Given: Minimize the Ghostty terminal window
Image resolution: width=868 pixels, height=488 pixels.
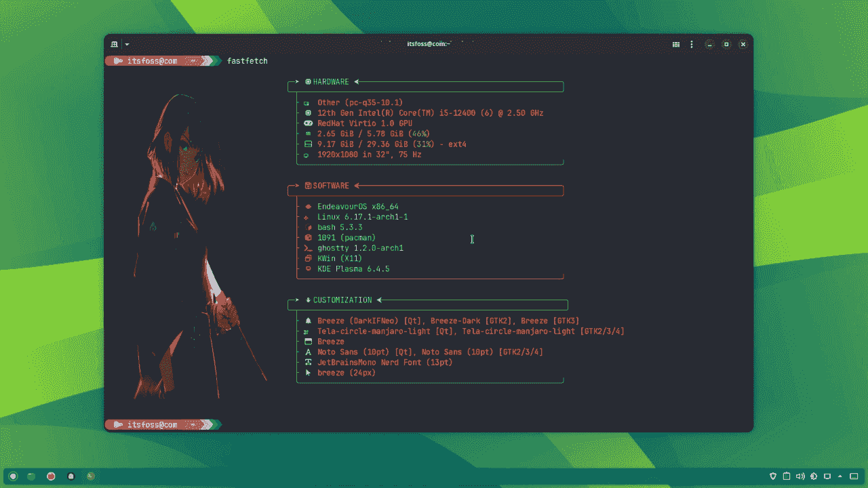Looking at the screenshot, I should click(709, 45).
